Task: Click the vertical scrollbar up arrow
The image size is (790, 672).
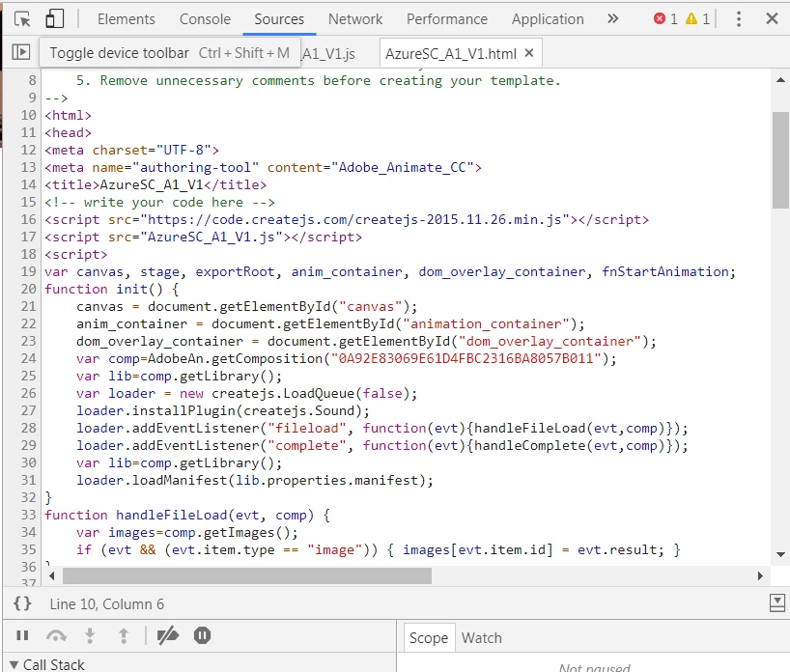Action: (780, 80)
